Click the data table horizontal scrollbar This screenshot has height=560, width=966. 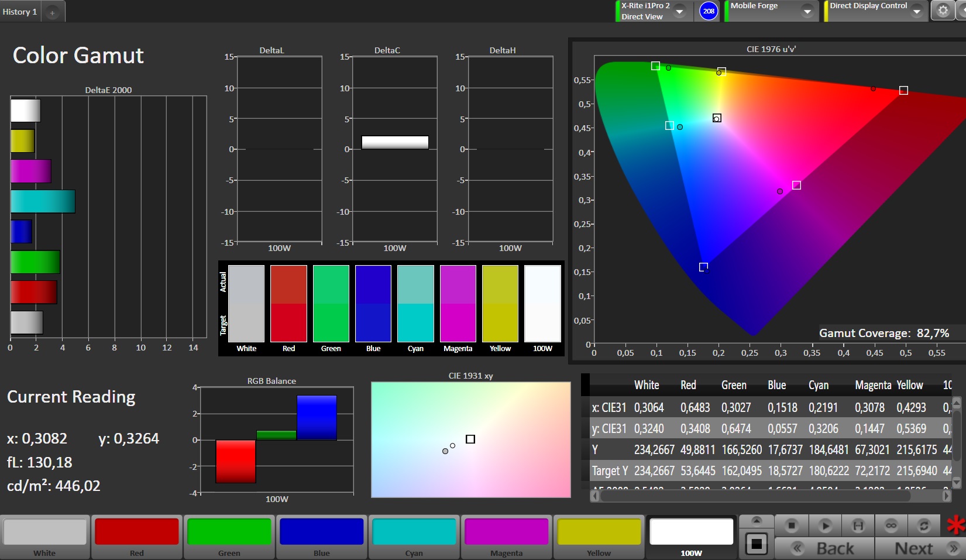pos(755,496)
